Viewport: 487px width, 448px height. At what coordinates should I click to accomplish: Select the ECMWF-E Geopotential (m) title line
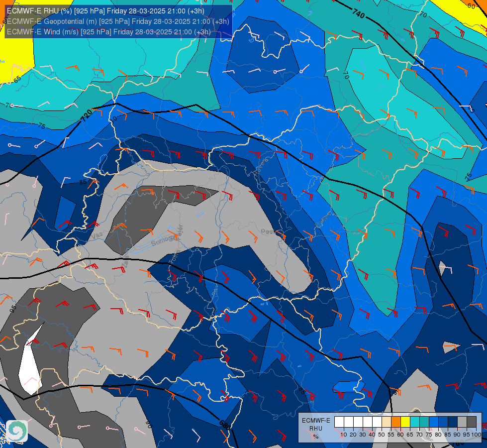118,21
